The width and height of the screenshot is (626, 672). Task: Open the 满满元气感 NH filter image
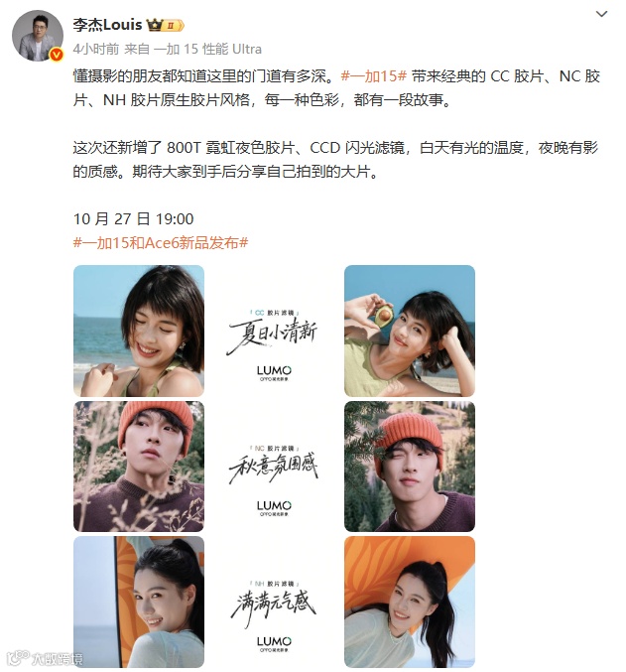pyautogui.click(x=274, y=602)
